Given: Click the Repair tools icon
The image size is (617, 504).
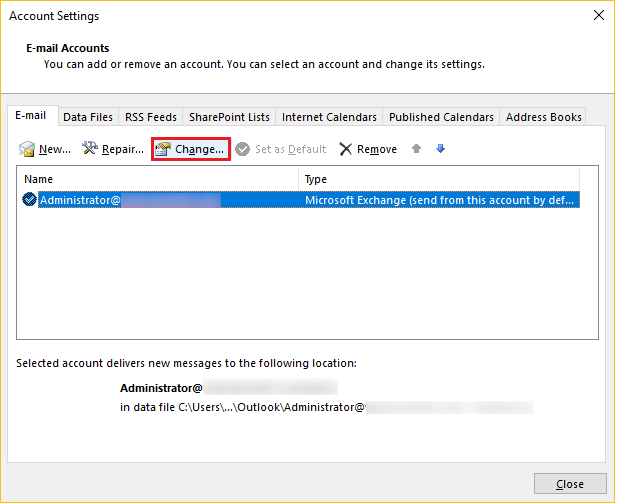Looking at the screenshot, I should [90, 148].
